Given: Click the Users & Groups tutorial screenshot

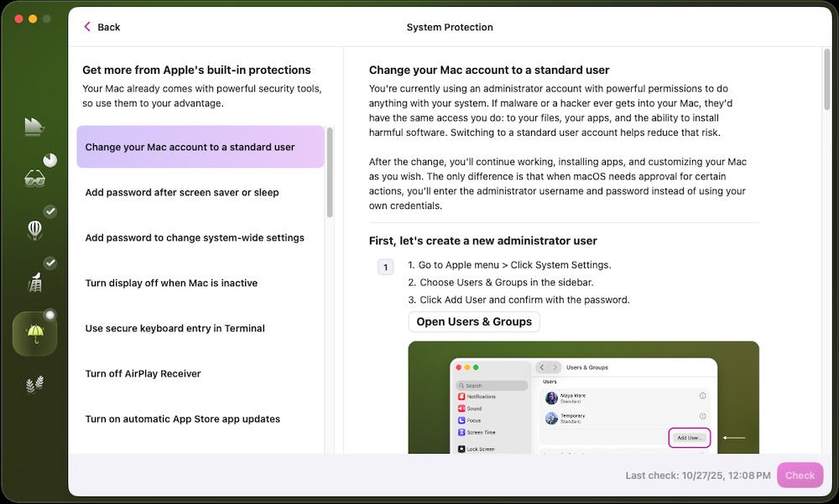Looking at the screenshot, I should click(583, 397).
